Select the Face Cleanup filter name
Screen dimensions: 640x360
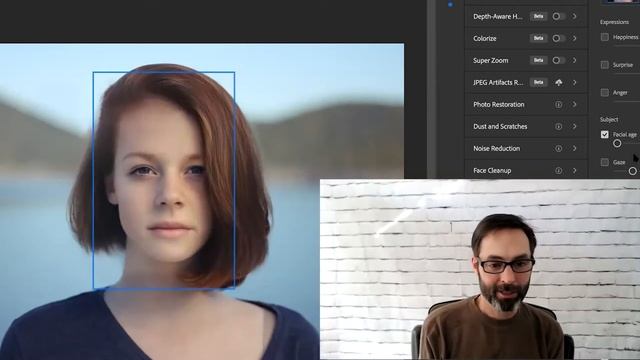coord(492,171)
